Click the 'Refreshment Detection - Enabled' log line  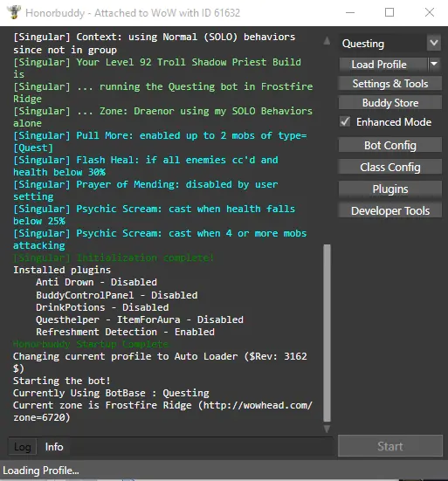pos(125,332)
